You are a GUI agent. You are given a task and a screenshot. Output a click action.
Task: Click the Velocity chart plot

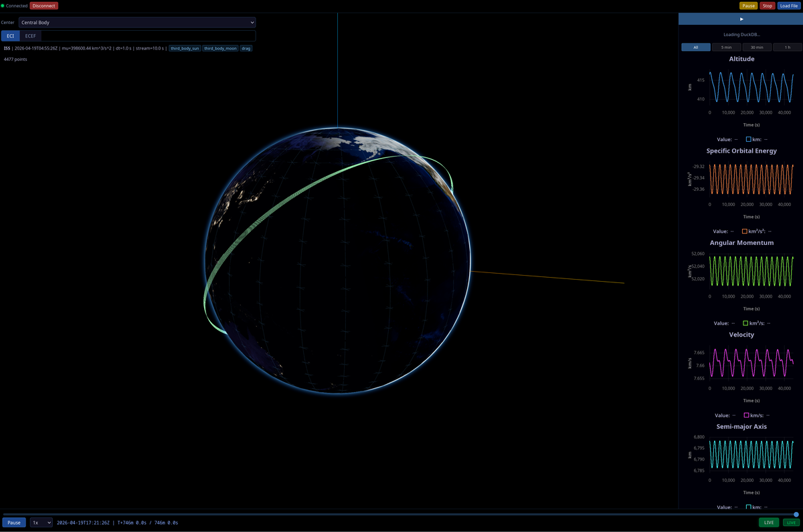click(751, 363)
